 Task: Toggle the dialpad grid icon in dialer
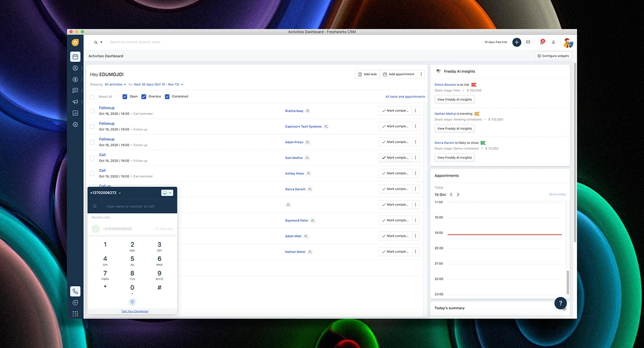coord(132,302)
